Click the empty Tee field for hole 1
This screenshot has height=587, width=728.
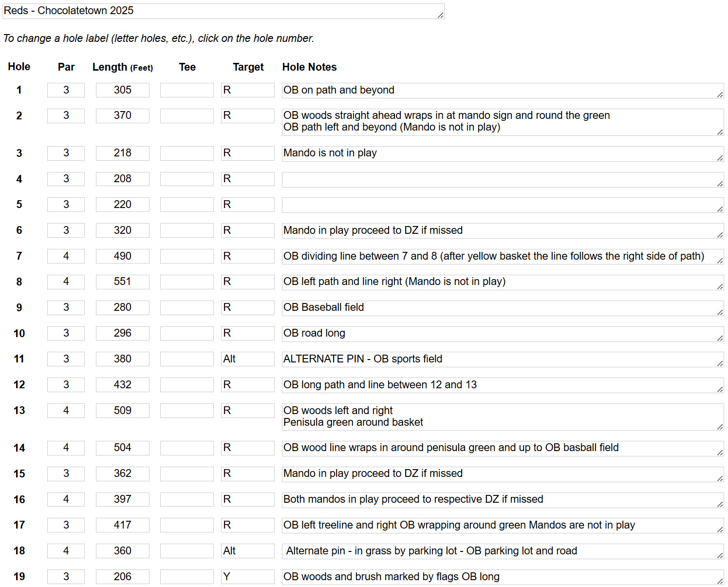click(187, 90)
